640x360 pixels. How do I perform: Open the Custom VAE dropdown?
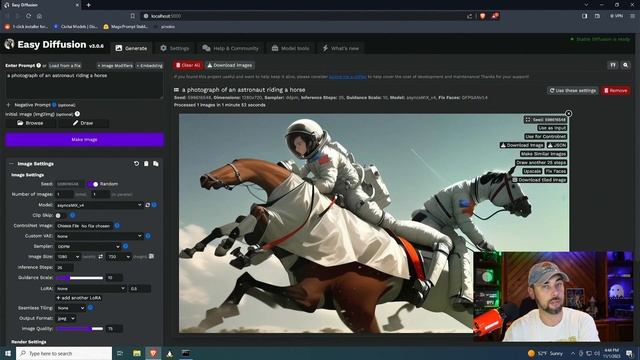pyautogui.click(x=99, y=236)
